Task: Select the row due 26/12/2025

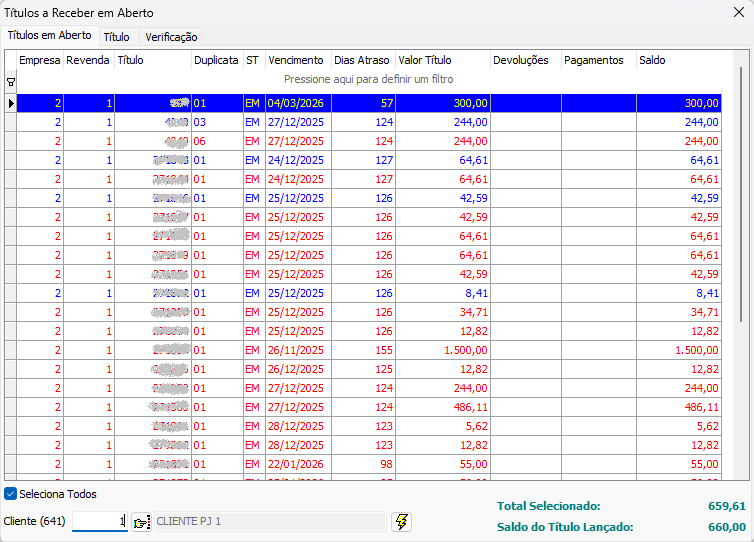Action: click(369, 369)
